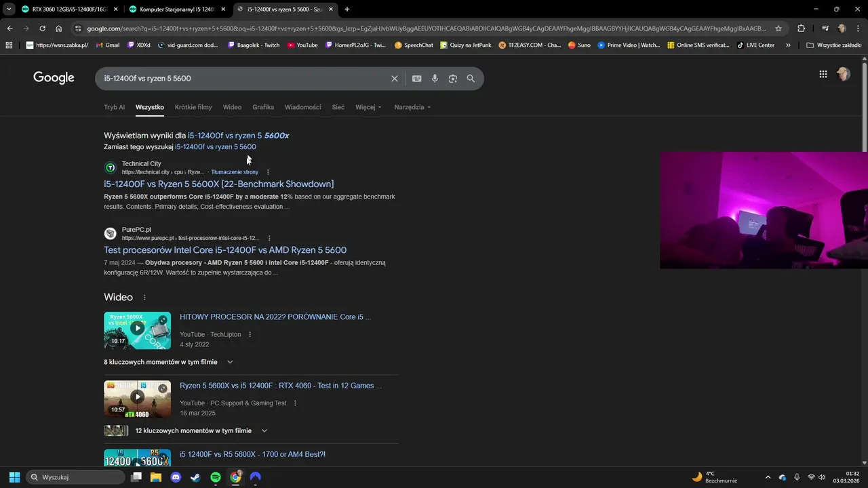Switch to the Wiadomości search tab

(303, 107)
